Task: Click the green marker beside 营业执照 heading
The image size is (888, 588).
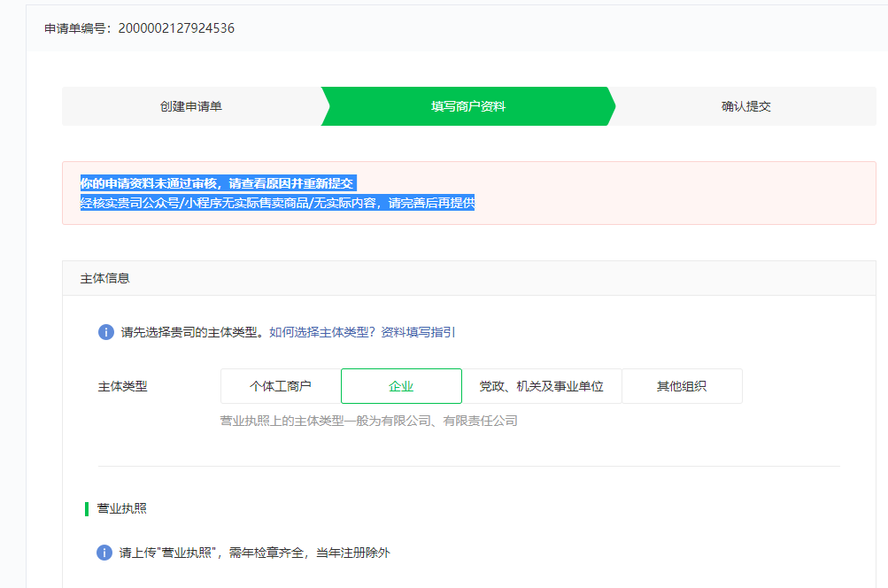Action: click(x=87, y=508)
